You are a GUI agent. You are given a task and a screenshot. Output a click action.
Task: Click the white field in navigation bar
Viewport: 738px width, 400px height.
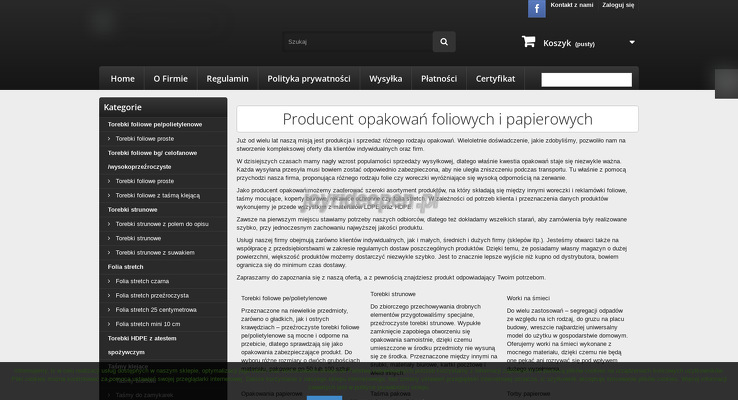(x=586, y=79)
